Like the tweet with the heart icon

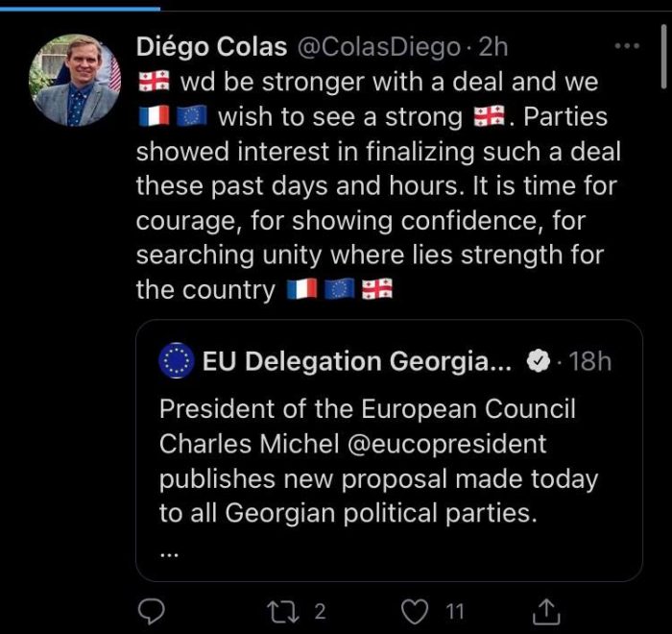[x=413, y=610]
